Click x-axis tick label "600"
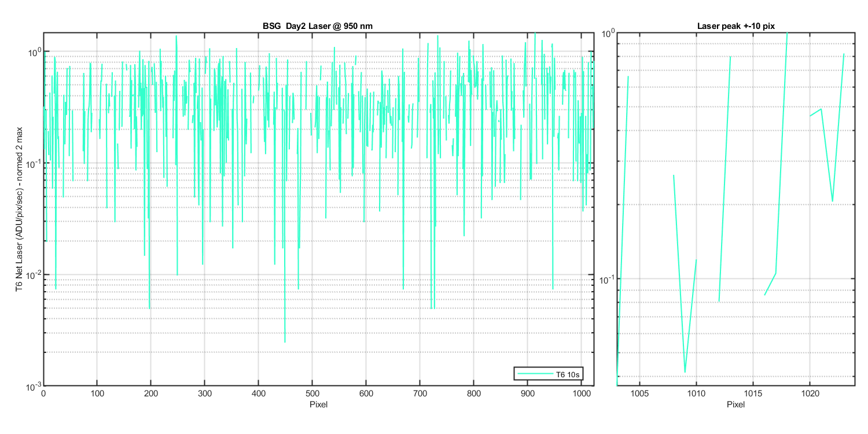 tap(366, 394)
